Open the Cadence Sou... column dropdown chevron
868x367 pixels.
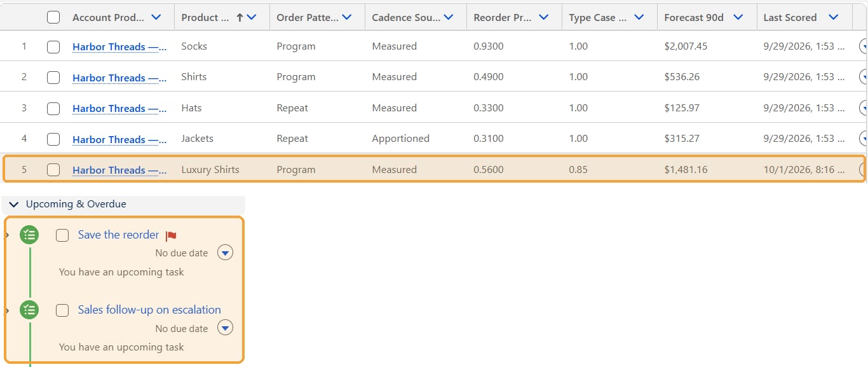click(x=449, y=18)
